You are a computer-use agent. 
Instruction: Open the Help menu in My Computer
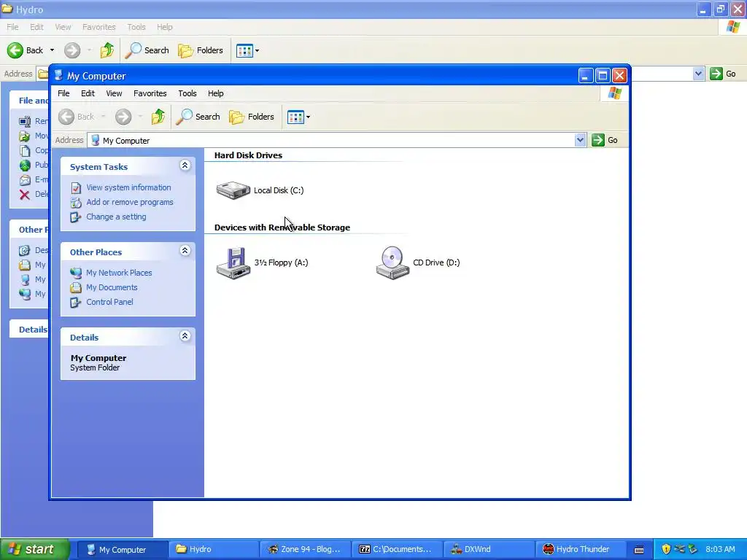click(215, 93)
